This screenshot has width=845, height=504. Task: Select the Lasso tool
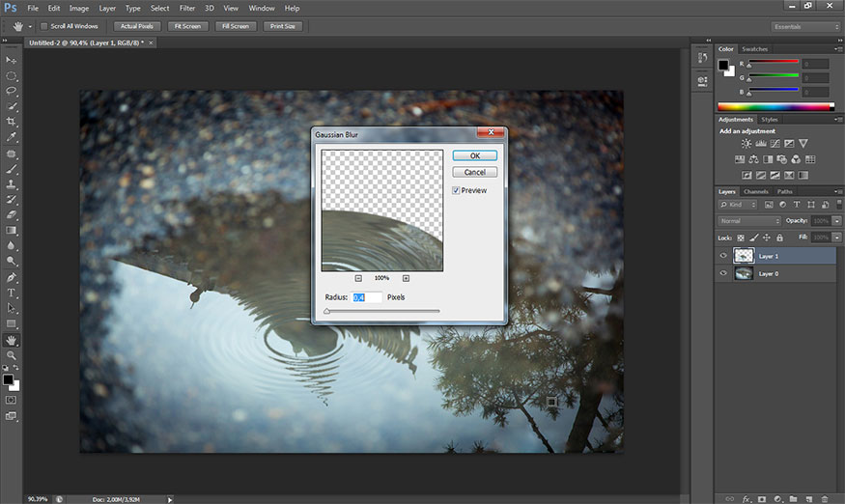tap(12, 91)
